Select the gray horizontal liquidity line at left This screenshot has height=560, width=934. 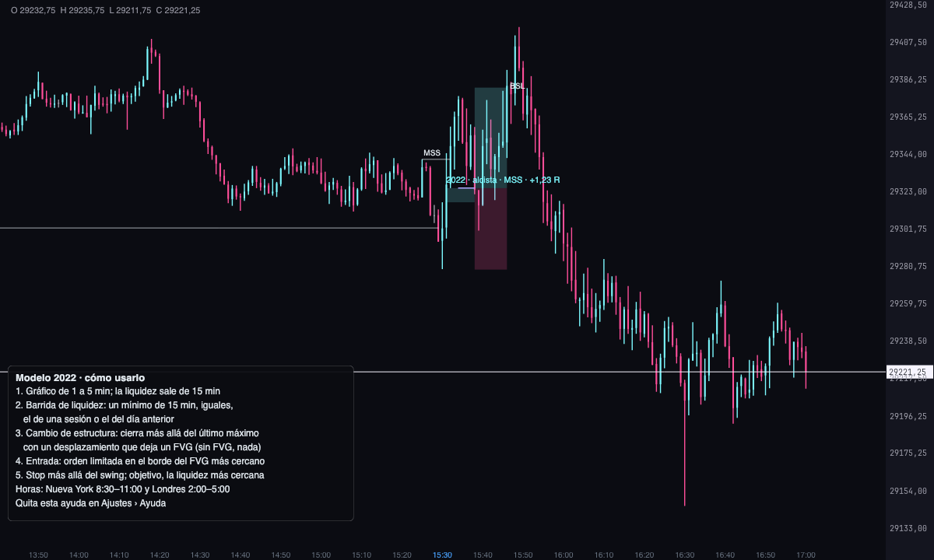(x=219, y=228)
